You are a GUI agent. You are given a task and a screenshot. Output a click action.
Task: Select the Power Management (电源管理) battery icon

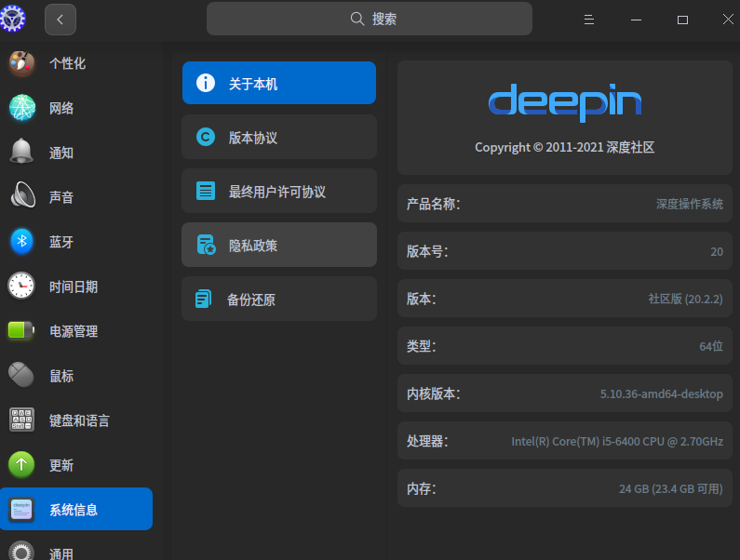21,331
